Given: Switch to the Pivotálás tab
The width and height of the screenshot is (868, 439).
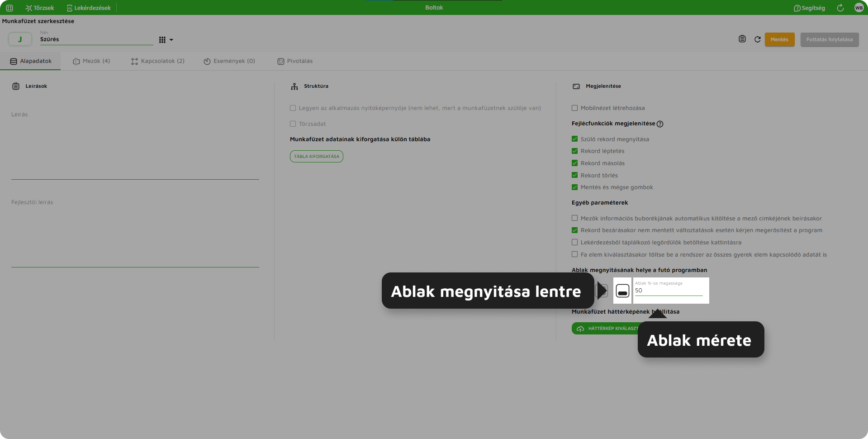Looking at the screenshot, I should click(295, 61).
